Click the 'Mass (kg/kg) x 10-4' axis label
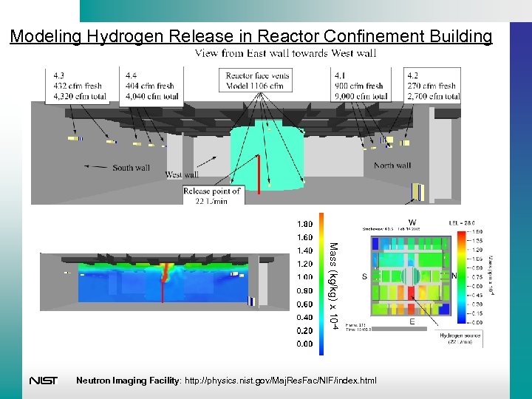Image resolution: width=532 pixels, height=399 pixels. (333, 286)
